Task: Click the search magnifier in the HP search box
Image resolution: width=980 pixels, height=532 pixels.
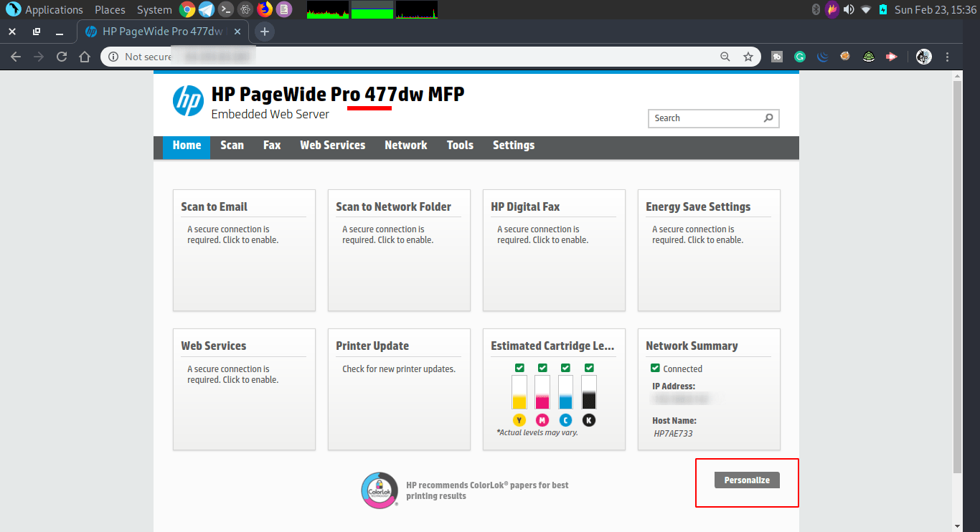Action: pyautogui.click(x=768, y=118)
